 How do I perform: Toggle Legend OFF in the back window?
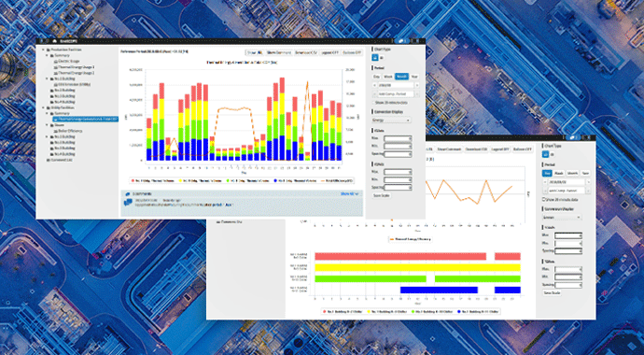point(500,149)
